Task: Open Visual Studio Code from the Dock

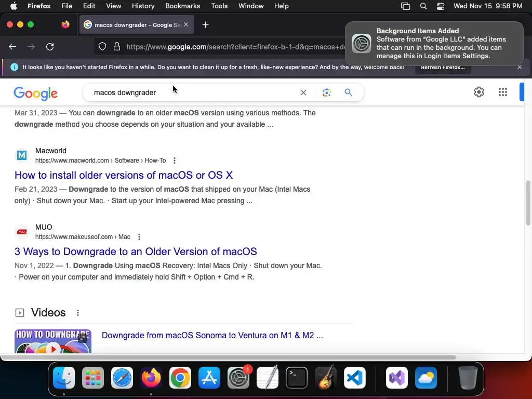Action: [355, 378]
